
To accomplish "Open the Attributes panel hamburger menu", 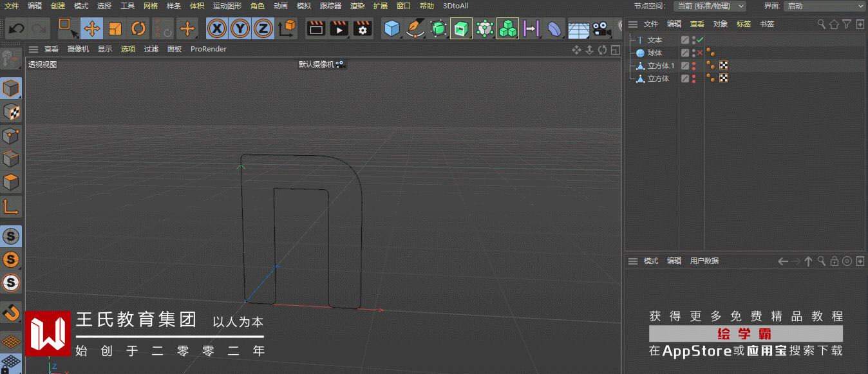I will [x=633, y=261].
